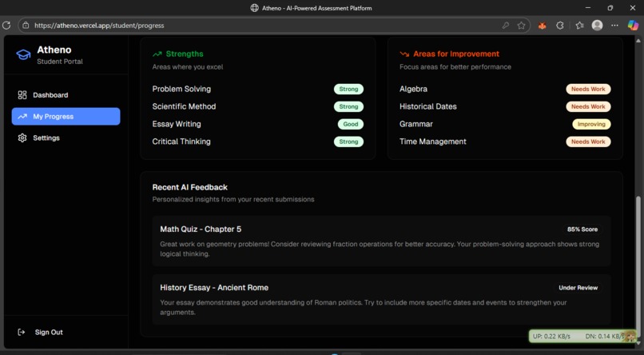This screenshot has width=644, height=355.
Task: Open the Dashboard page from sidebar
Action: (x=66, y=95)
